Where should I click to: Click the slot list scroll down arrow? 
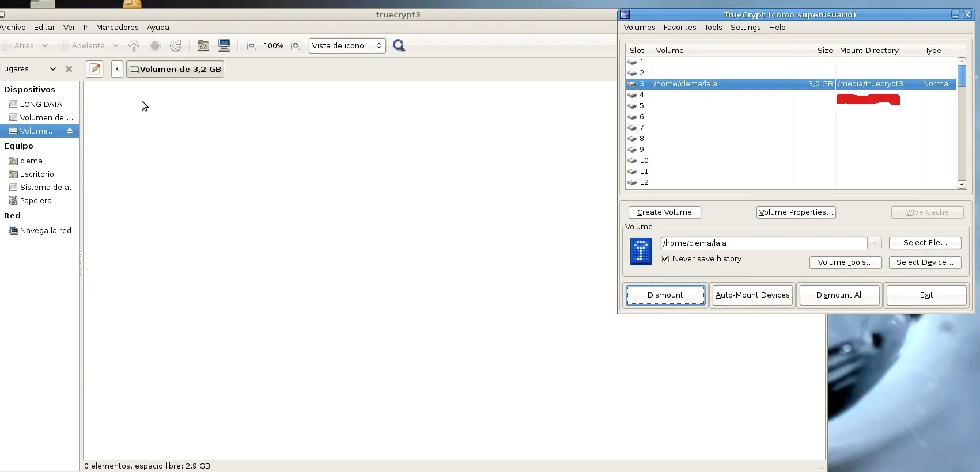(962, 184)
